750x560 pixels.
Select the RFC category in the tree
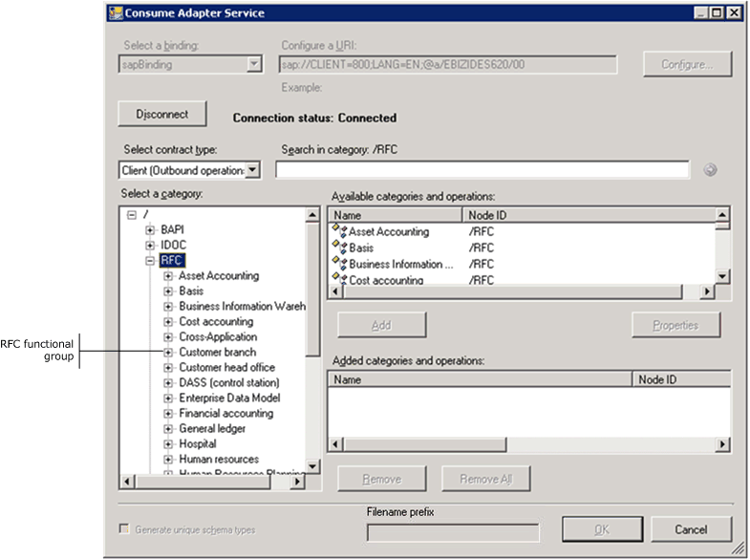(172, 261)
